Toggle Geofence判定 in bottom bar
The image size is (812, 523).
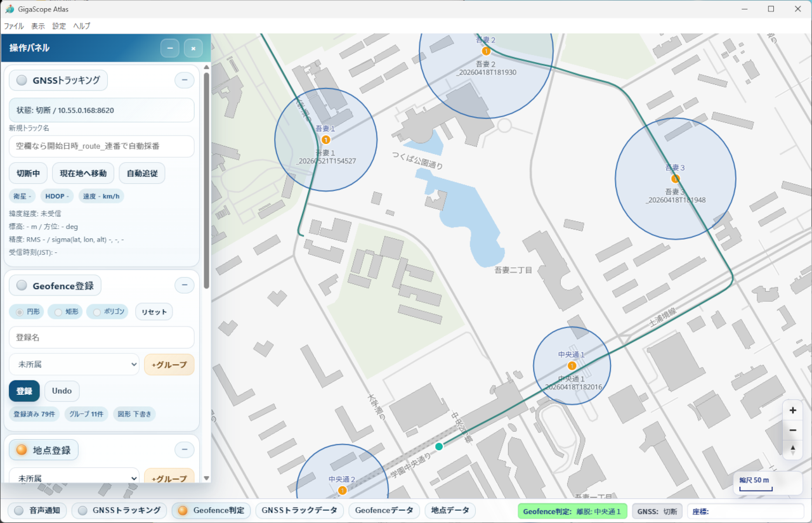(x=211, y=510)
